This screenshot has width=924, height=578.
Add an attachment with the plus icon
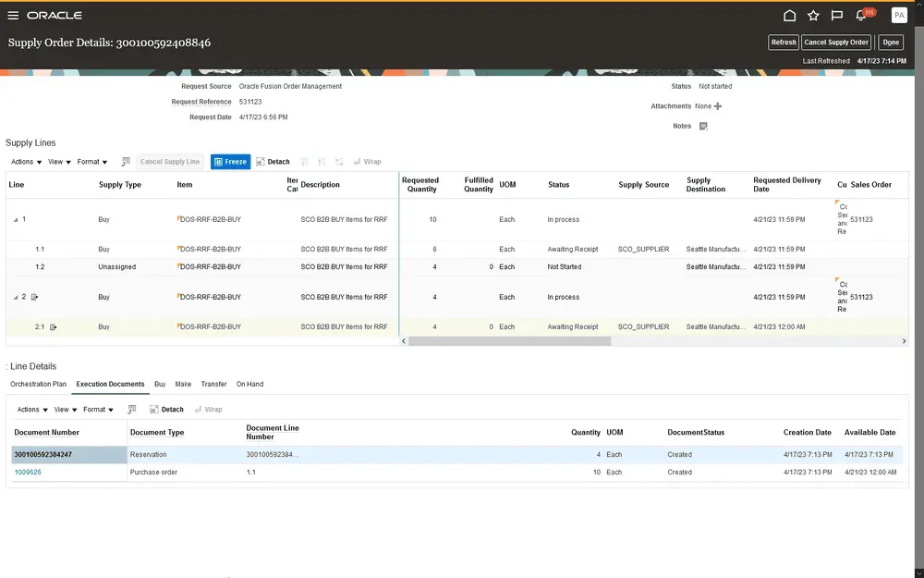pyautogui.click(x=718, y=106)
